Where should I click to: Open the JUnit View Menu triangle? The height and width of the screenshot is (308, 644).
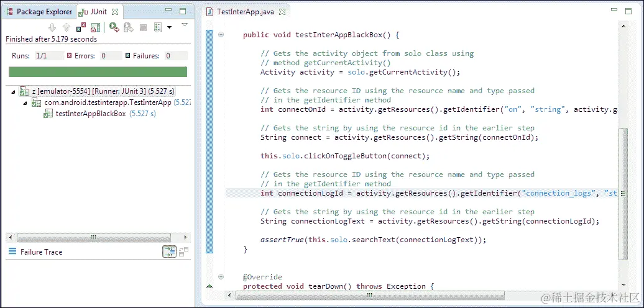pos(185,25)
